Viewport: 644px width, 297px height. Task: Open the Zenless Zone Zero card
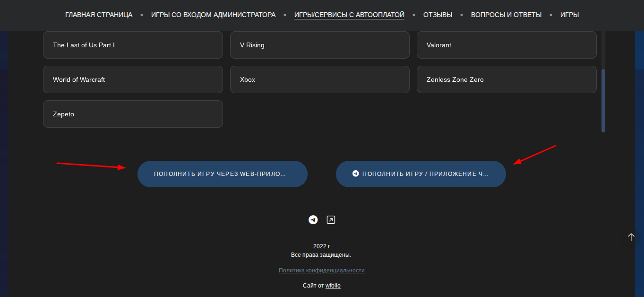pos(507,79)
